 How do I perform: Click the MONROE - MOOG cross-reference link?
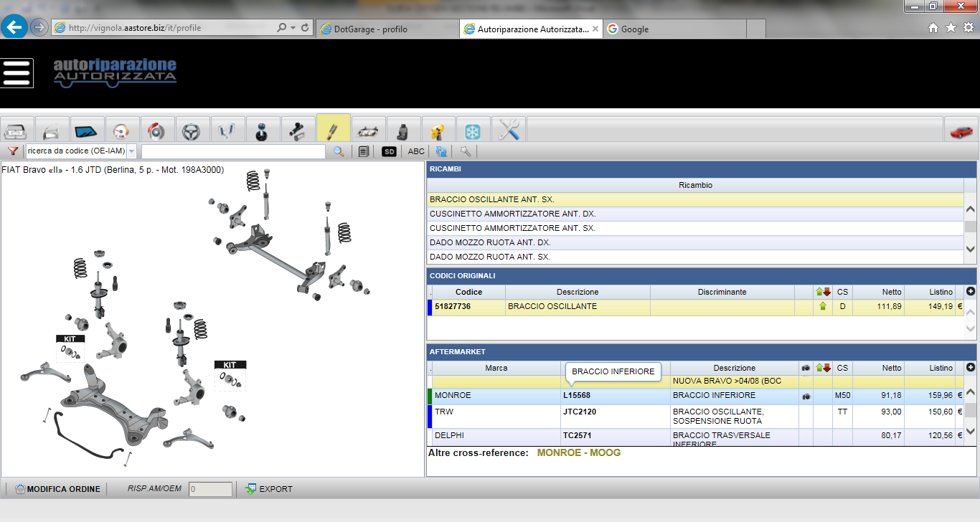pyautogui.click(x=579, y=453)
